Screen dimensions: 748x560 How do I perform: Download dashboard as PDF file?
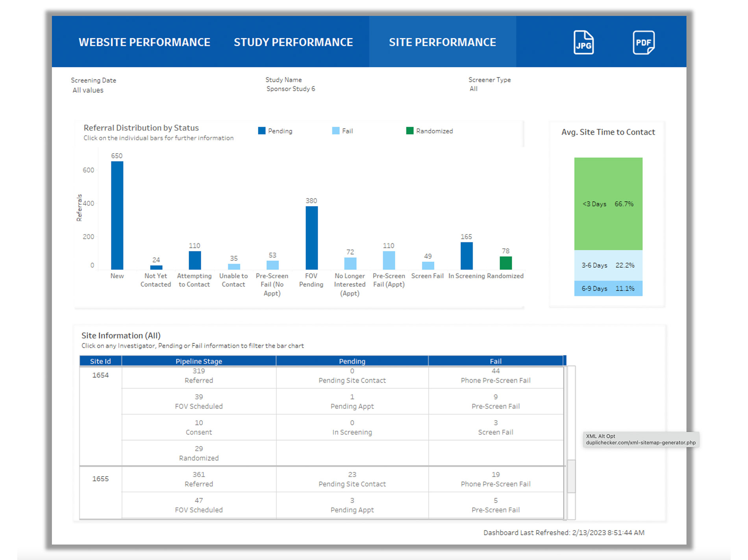click(x=643, y=42)
